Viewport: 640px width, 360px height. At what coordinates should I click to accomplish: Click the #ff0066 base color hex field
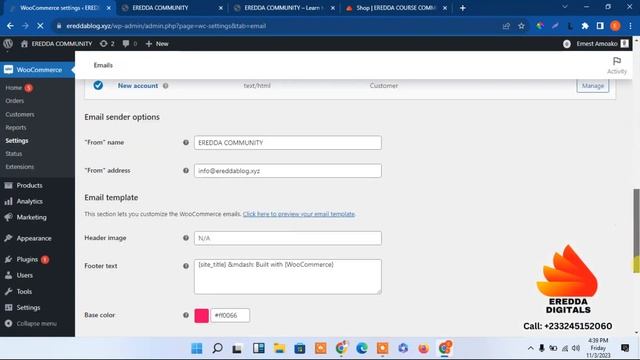click(230, 315)
